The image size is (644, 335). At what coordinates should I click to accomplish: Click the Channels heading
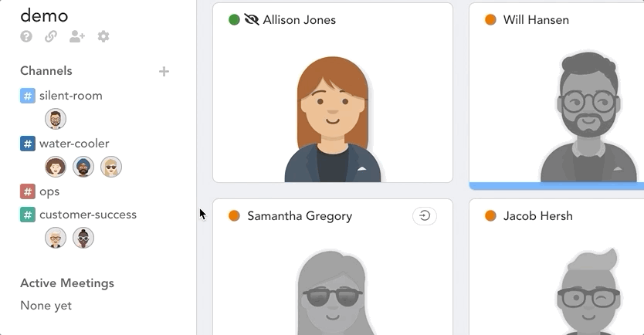(46, 70)
